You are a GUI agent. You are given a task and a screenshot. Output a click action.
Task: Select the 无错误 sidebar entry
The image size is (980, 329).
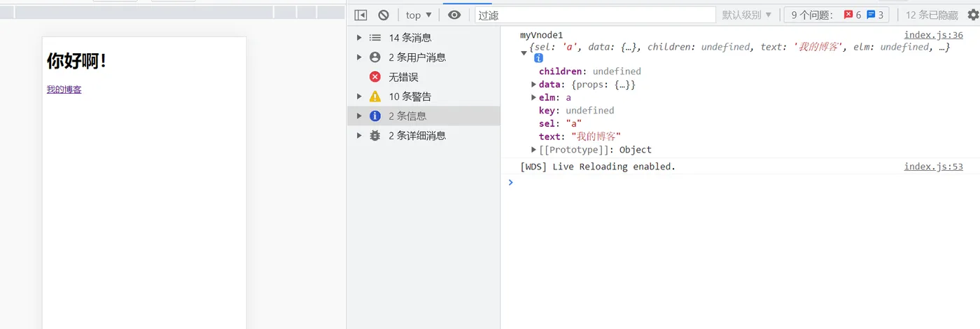click(423, 77)
